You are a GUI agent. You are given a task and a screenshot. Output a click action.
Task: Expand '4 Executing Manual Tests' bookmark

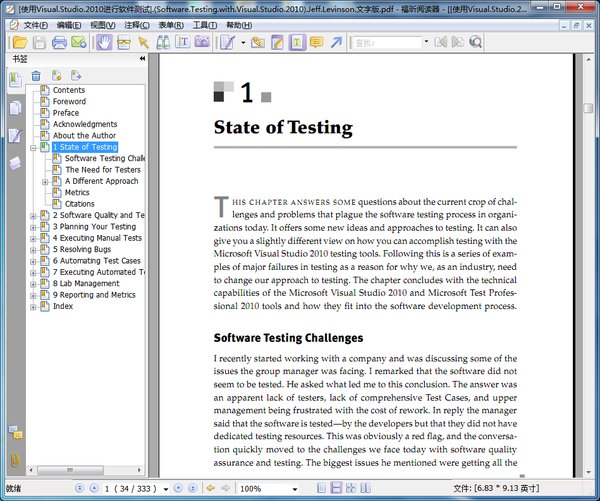[33, 239]
